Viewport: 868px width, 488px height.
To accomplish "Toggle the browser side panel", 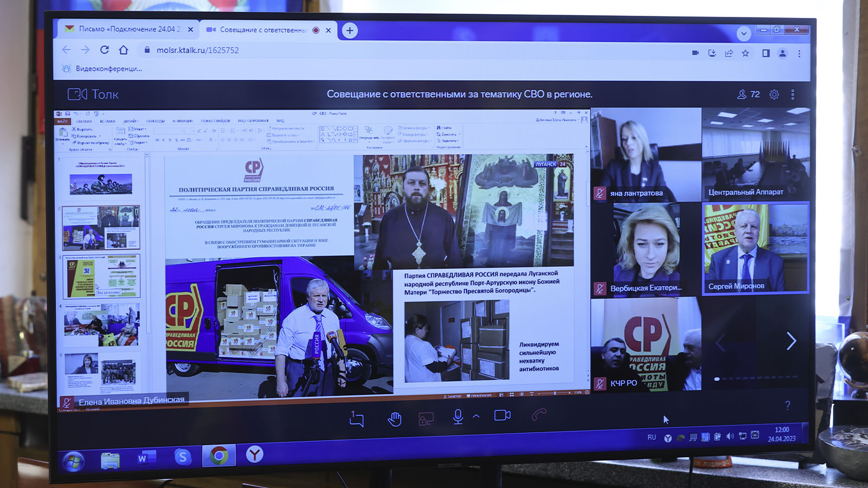I will 765,53.
